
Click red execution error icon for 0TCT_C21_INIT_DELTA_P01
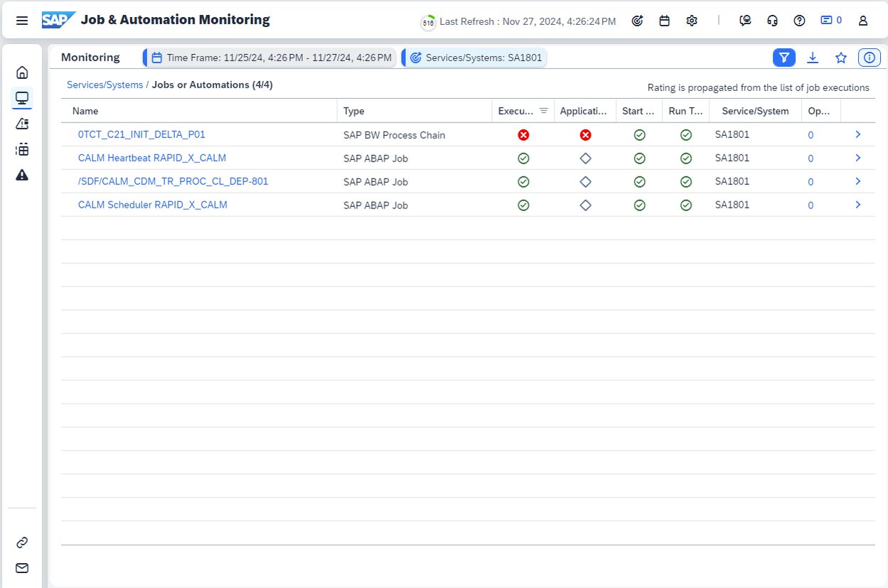[x=523, y=135]
